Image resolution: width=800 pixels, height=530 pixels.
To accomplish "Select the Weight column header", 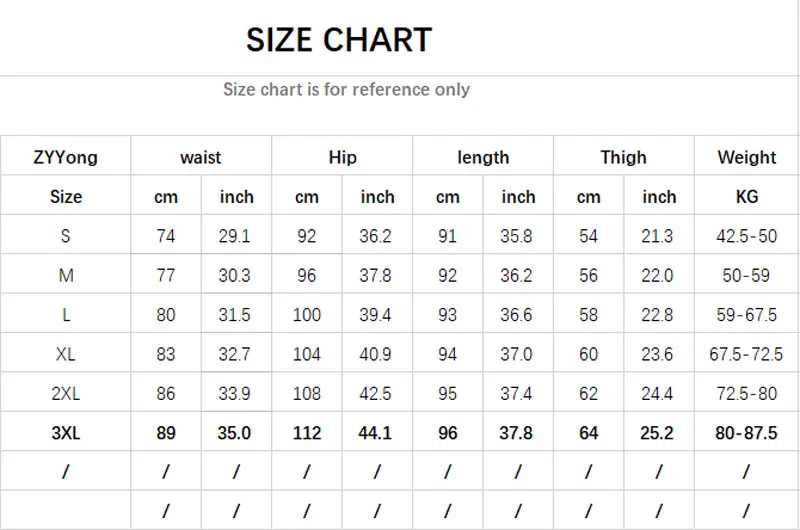I will pyautogui.click(x=747, y=157).
